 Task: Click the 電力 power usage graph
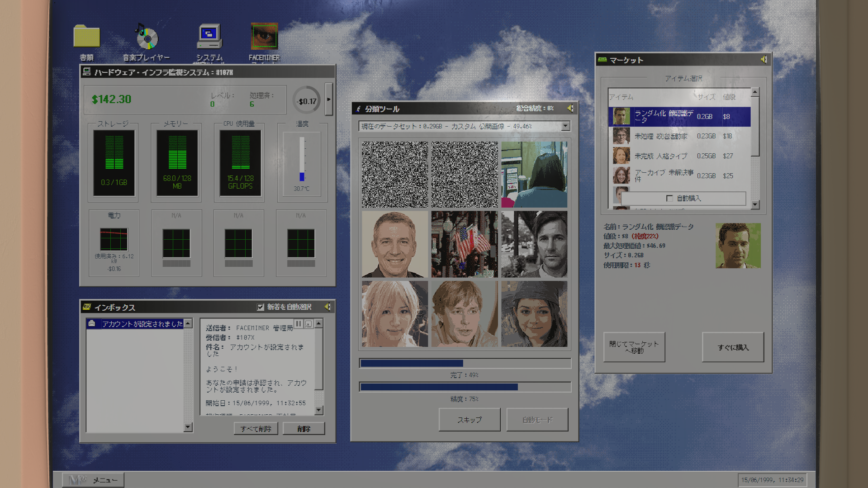click(114, 240)
